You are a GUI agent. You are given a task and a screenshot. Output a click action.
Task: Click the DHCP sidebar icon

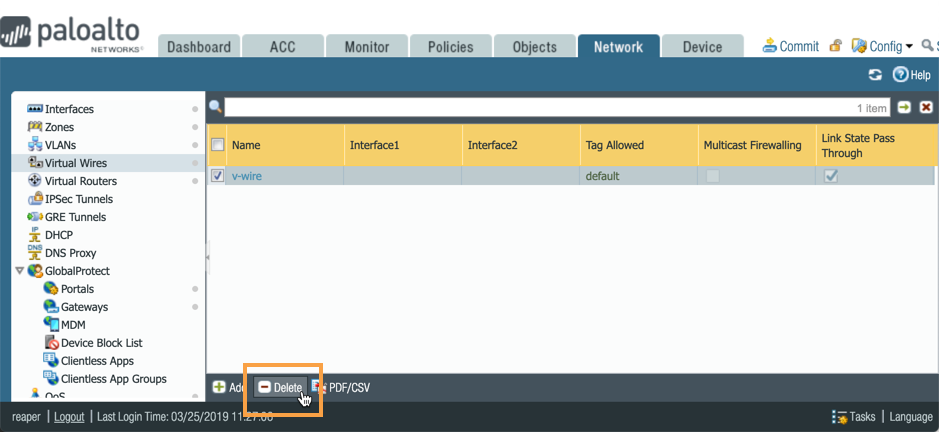[x=35, y=234]
